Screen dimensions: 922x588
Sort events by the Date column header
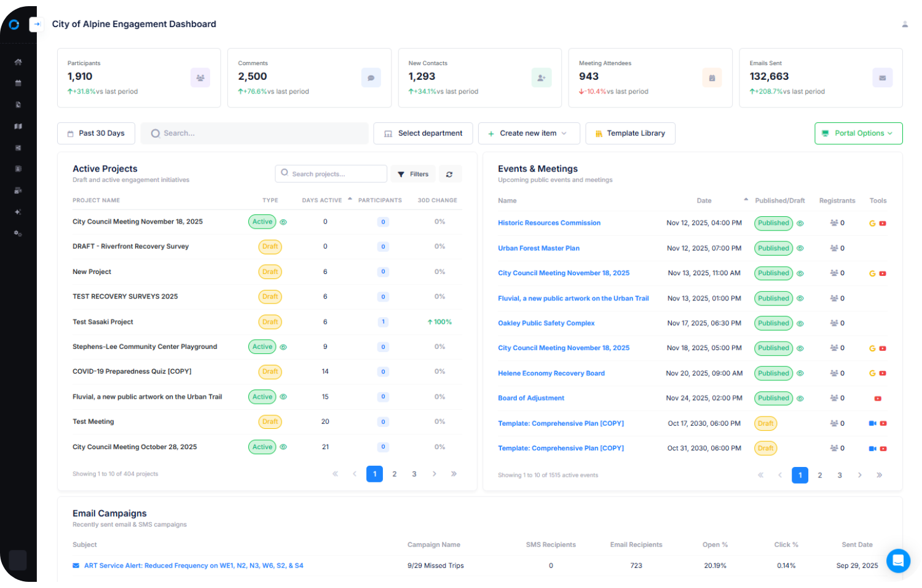[704, 200]
